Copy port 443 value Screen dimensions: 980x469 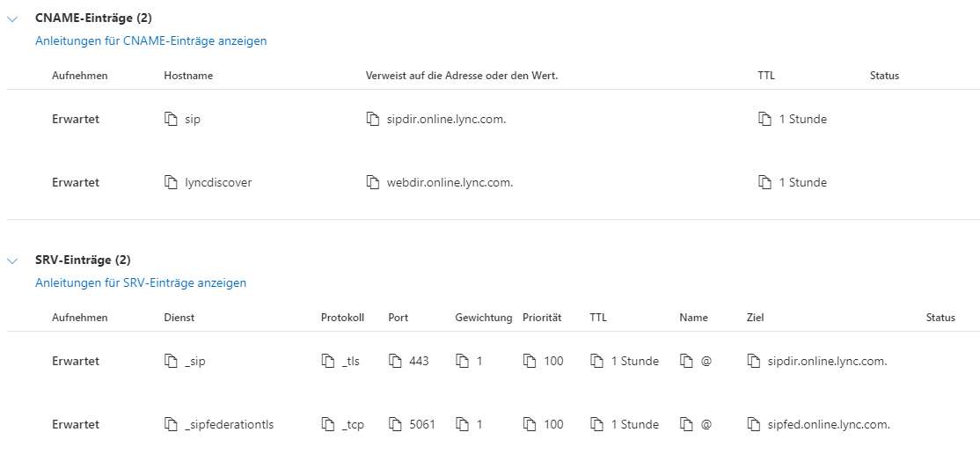coord(395,361)
